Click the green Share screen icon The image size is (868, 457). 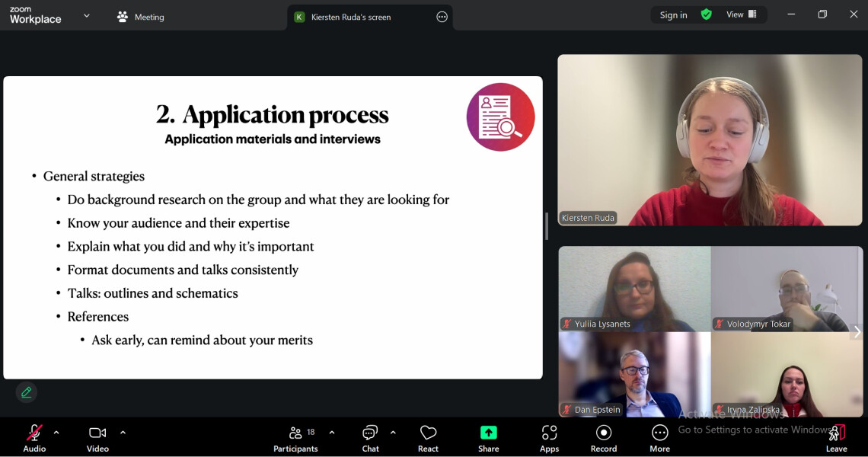pyautogui.click(x=488, y=433)
